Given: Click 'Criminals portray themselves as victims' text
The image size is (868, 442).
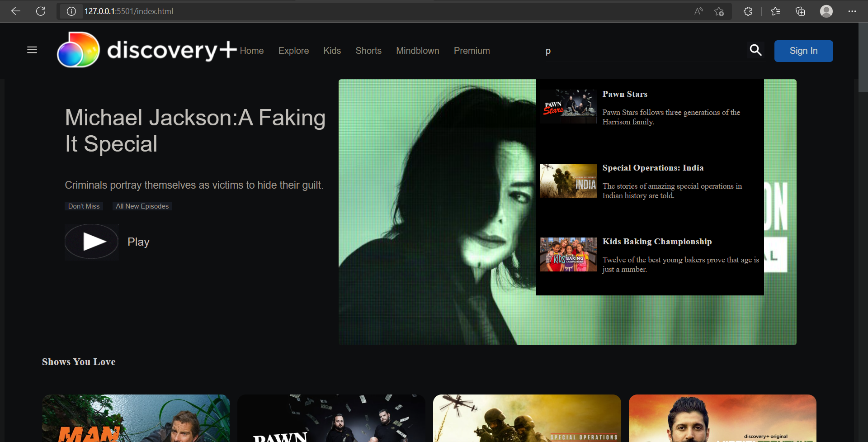Looking at the screenshot, I should coord(194,185).
